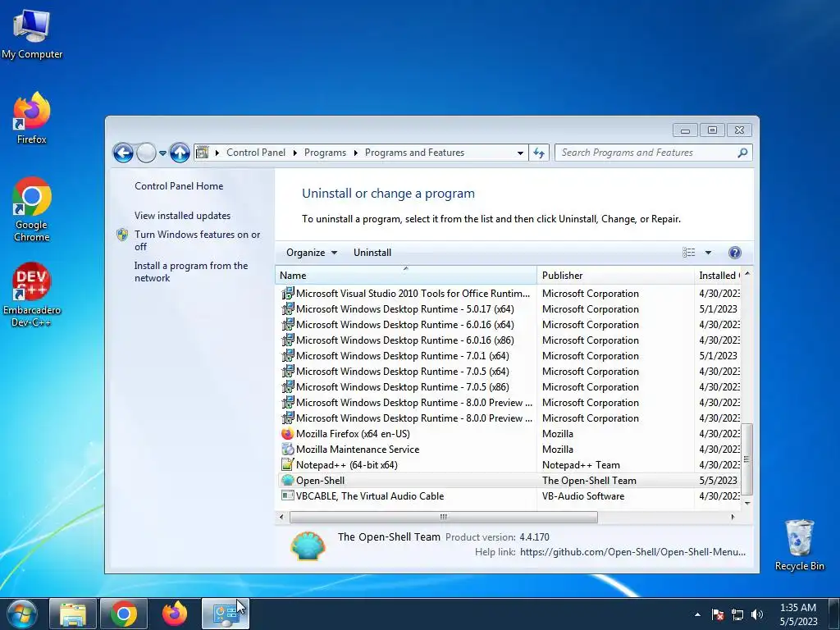Open the recent pages dropdown arrow
This screenshot has width=840, height=630.
click(x=163, y=153)
